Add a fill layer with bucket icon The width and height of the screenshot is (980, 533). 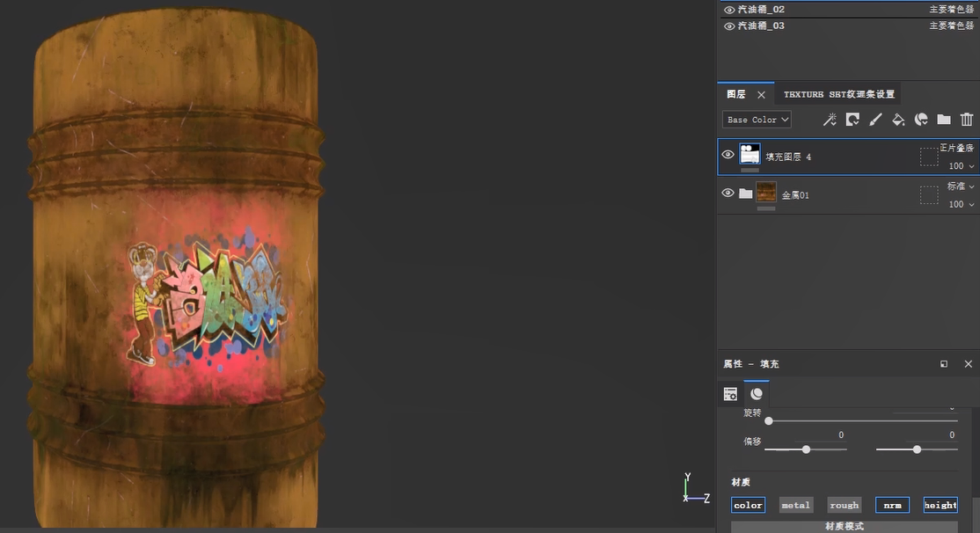tap(898, 120)
